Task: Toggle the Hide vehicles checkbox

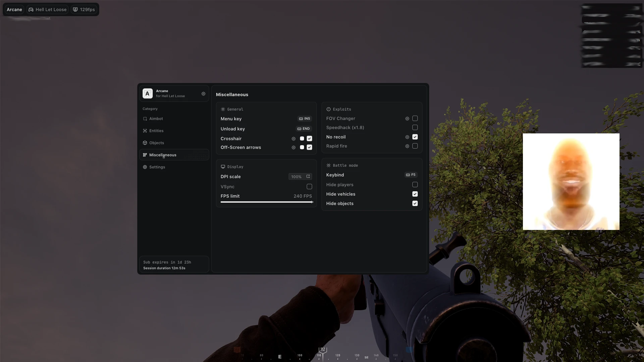Action: click(415, 194)
